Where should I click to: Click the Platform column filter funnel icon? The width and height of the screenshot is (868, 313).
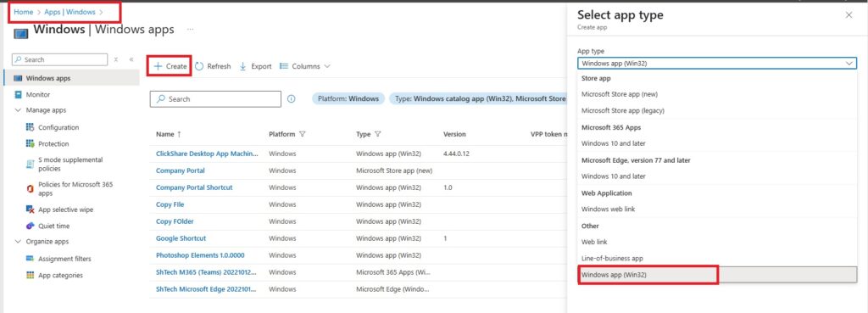tap(303, 134)
